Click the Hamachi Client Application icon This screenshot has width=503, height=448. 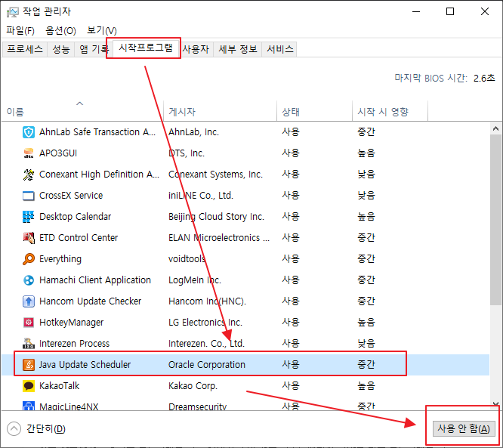point(29,280)
